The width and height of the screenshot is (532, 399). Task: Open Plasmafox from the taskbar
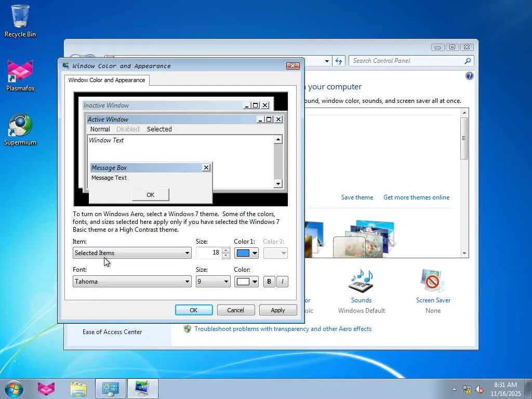46,389
